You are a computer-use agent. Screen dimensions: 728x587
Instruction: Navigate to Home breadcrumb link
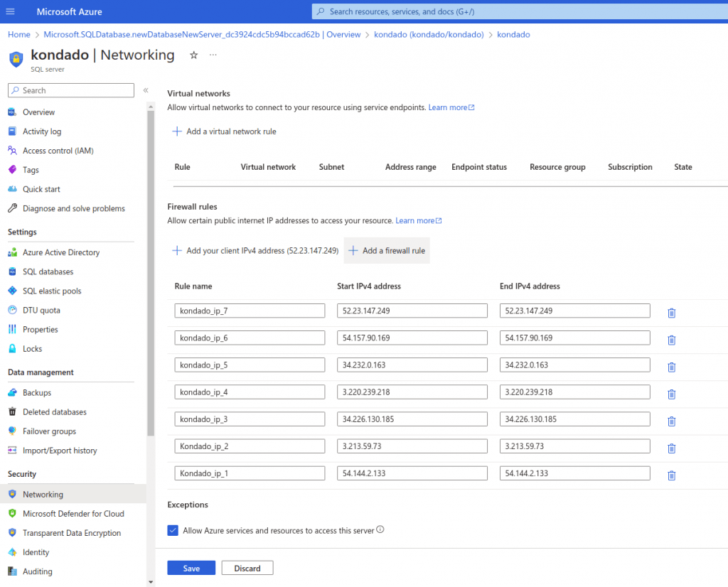click(x=19, y=34)
